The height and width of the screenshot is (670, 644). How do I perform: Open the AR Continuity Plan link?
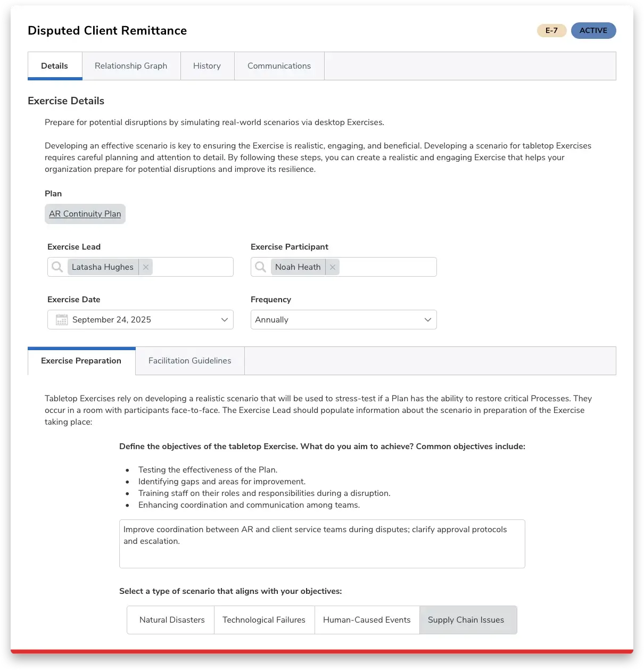85,213
